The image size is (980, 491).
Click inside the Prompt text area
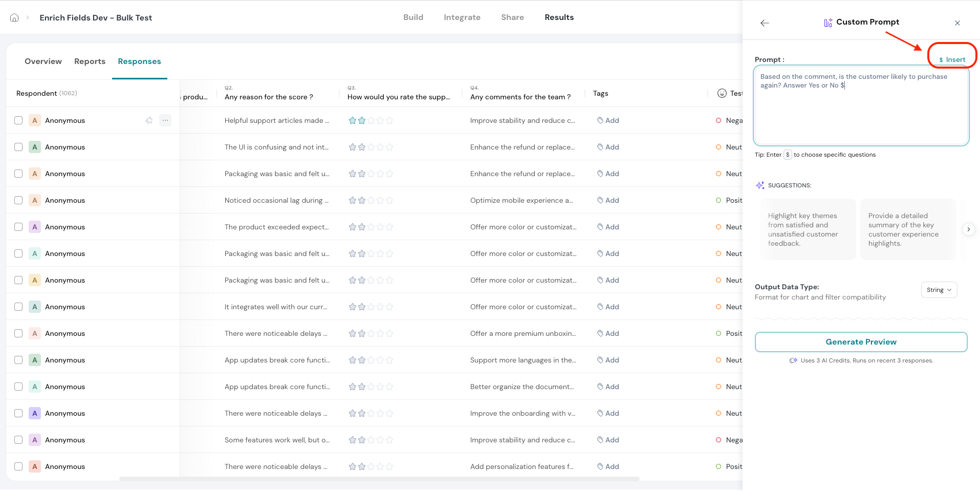861,113
